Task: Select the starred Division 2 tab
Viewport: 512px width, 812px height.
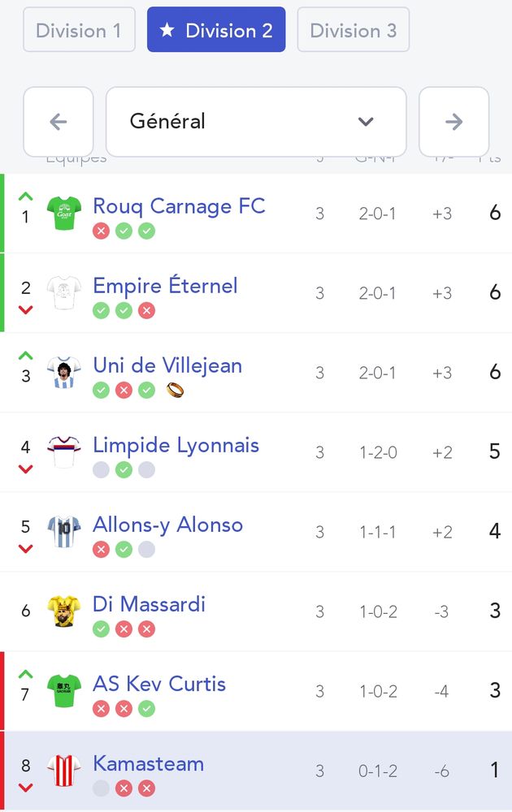Action: coord(216,31)
